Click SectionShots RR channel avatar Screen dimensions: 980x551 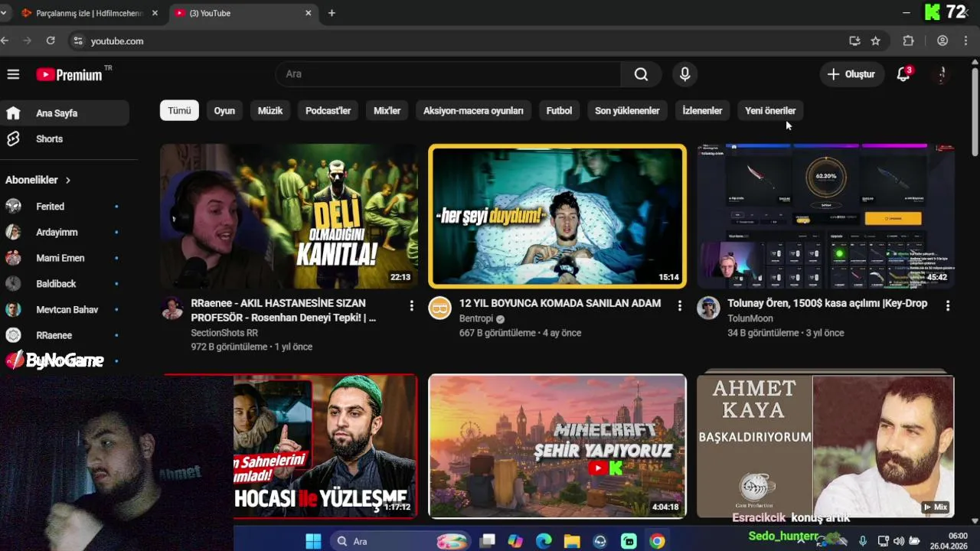(x=171, y=308)
